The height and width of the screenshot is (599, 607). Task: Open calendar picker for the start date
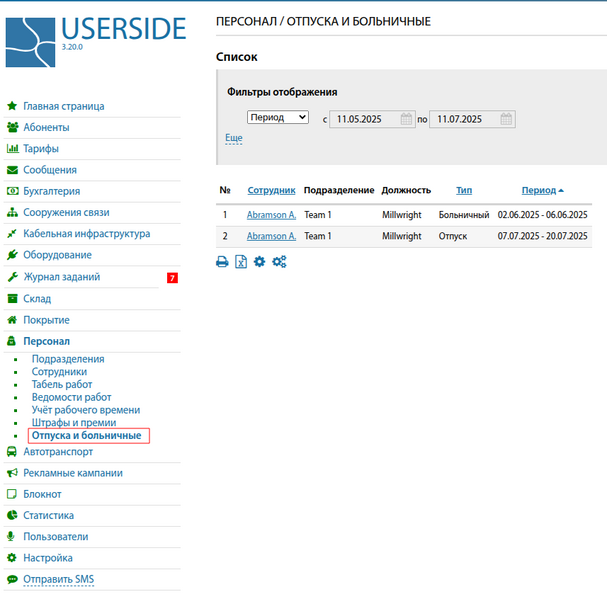[x=407, y=119]
